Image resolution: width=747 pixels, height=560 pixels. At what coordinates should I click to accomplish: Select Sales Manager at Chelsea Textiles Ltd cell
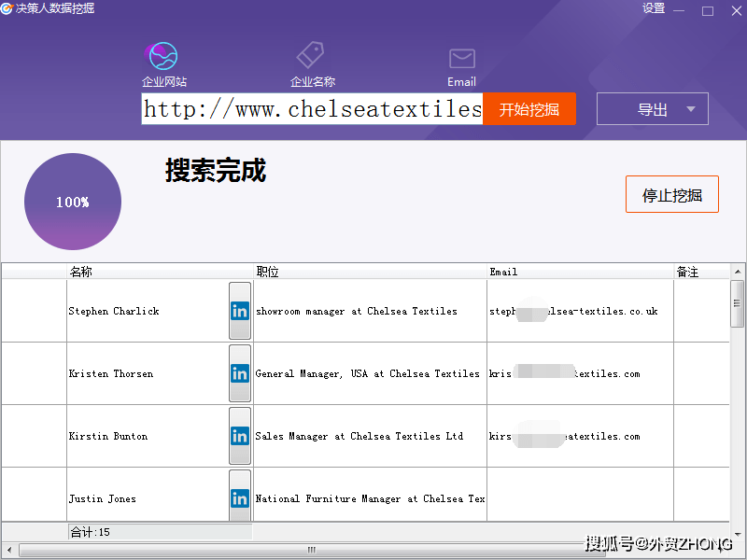(x=370, y=436)
